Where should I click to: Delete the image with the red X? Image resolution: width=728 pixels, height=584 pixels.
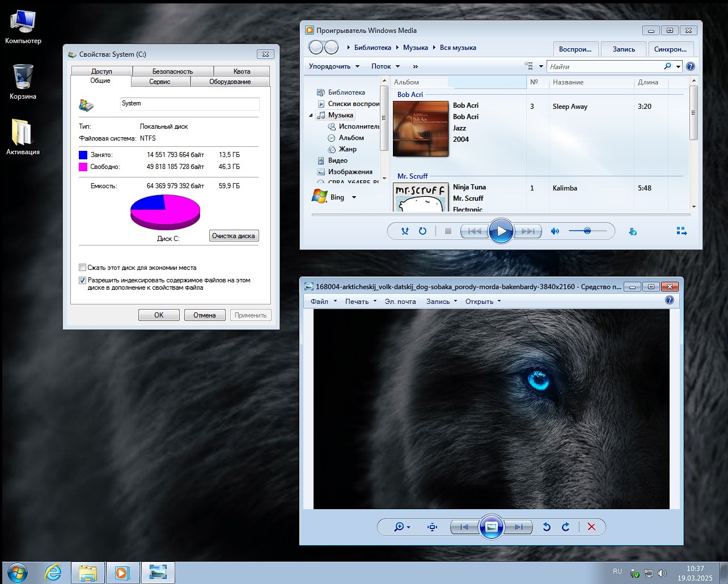coord(591,527)
